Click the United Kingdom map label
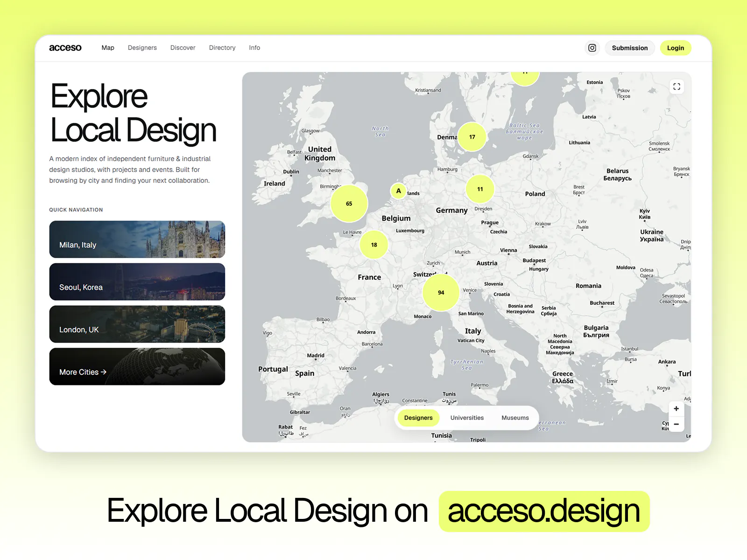This screenshot has height=560, width=747. pyautogui.click(x=320, y=154)
